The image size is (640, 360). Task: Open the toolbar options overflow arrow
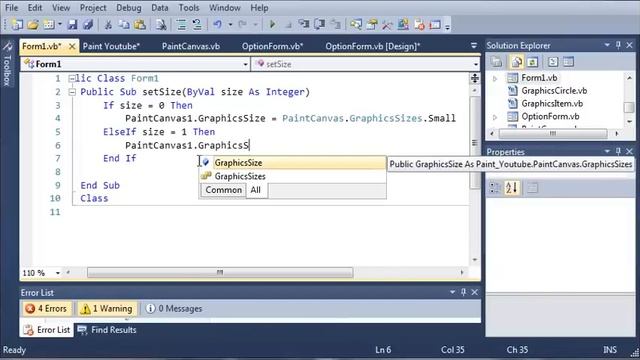point(448,27)
